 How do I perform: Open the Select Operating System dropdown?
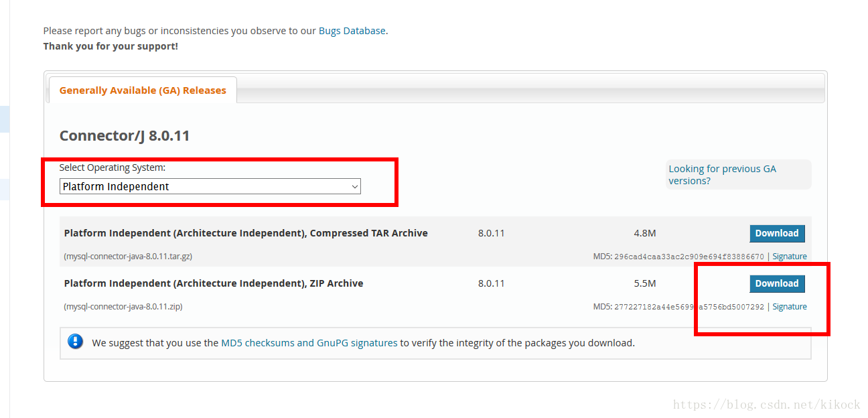coord(210,186)
